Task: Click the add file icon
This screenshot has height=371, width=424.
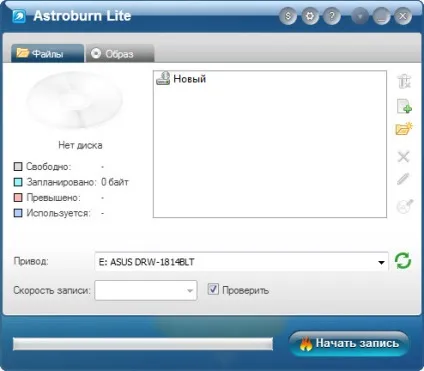Action: point(404,106)
